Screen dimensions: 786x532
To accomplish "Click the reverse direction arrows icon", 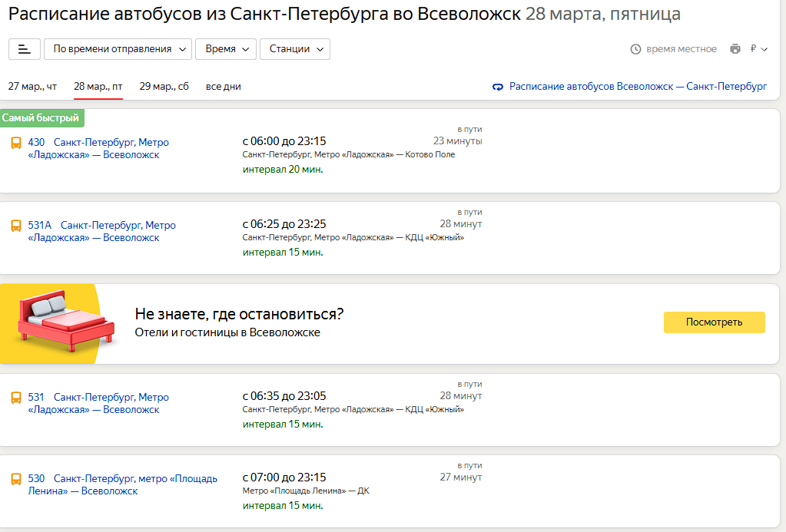I will pos(498,87).
